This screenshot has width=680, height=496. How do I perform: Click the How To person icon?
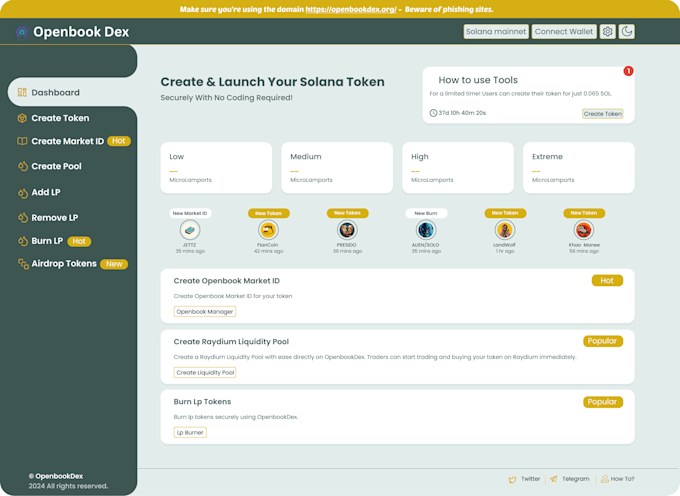pos(605,479)
